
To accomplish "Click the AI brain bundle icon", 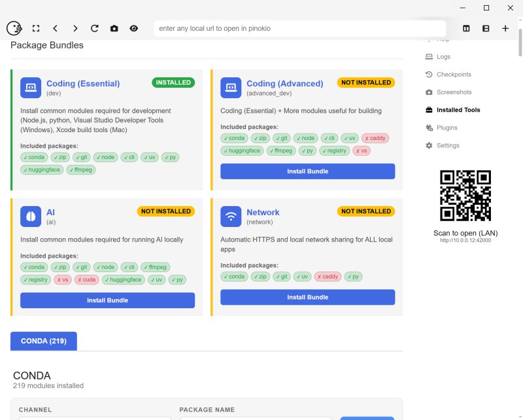I will (31, 217).
